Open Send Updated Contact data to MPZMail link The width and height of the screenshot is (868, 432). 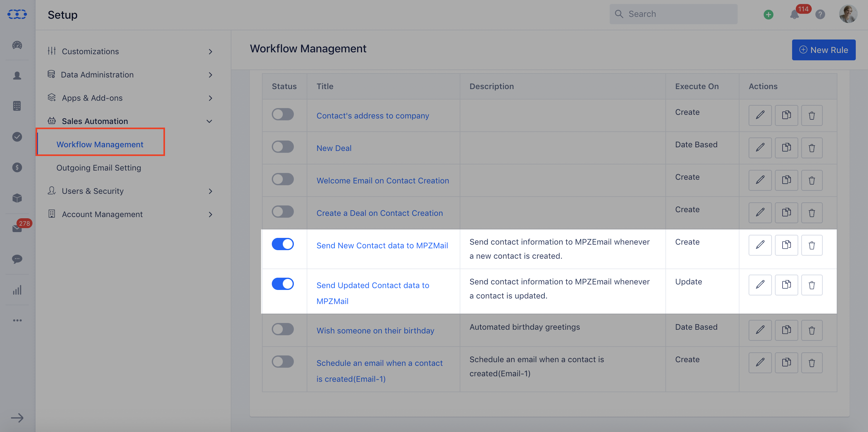click(373, 293)
